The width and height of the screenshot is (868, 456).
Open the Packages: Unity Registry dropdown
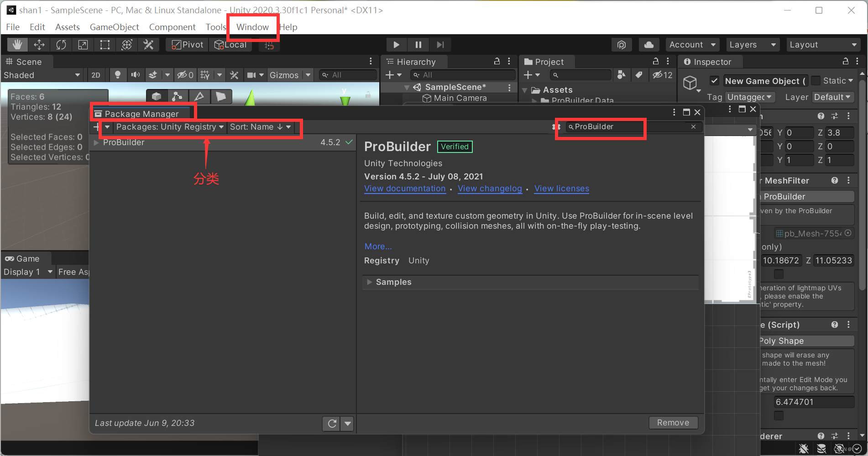point(169,127)
